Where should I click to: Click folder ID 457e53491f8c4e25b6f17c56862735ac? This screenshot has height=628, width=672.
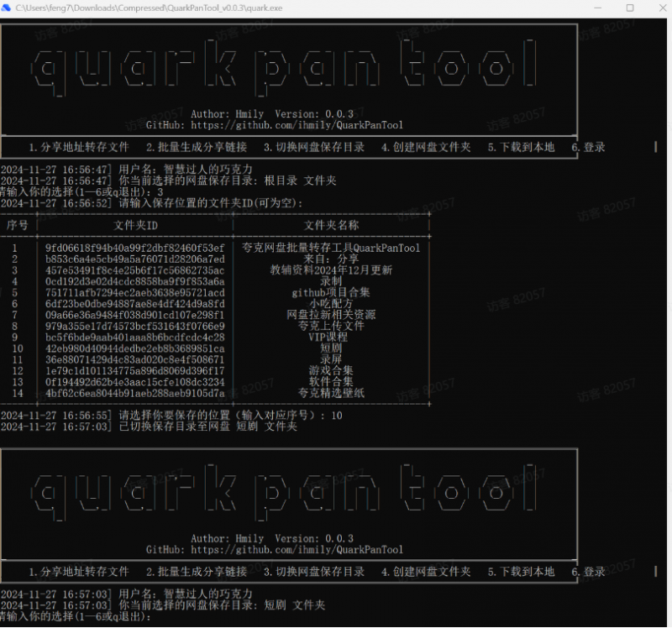point(135,270)
